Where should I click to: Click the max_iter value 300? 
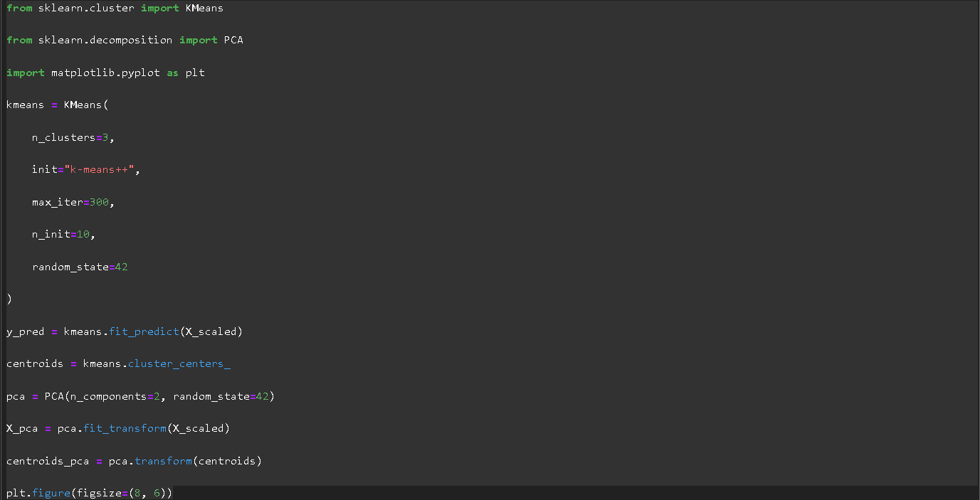(x=99, y=202)
